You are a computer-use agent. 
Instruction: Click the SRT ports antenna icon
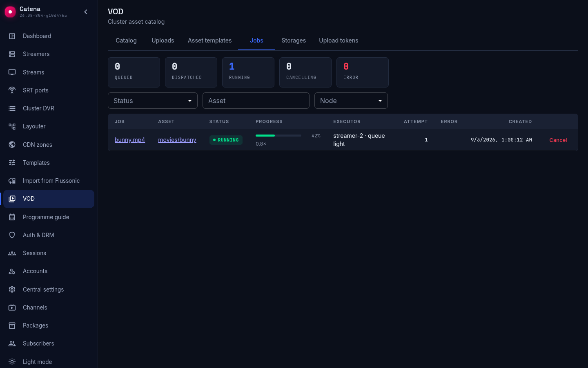(x=12, y=90)
